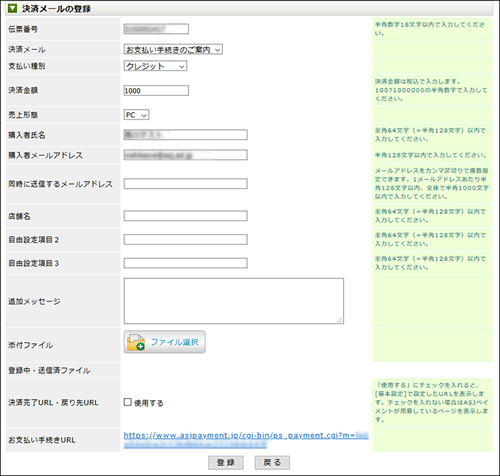The image size is (500, 476).
Task: Click inside the 追加メッセージ text area
Action: pos(234,301)
